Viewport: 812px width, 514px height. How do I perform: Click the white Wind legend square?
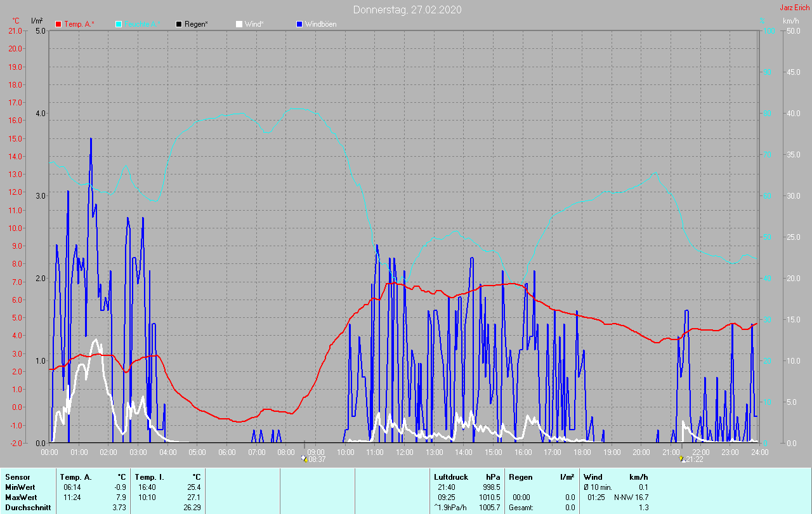coord(239,24)
